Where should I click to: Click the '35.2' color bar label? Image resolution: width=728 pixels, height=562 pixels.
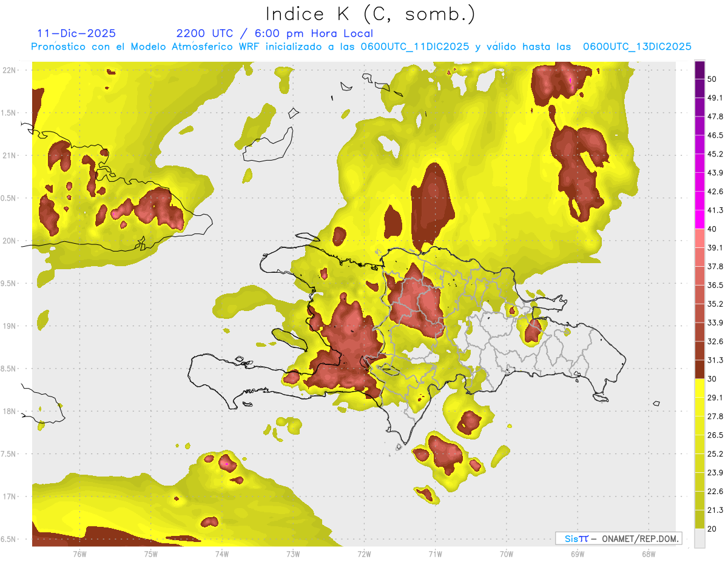[715, 304]
